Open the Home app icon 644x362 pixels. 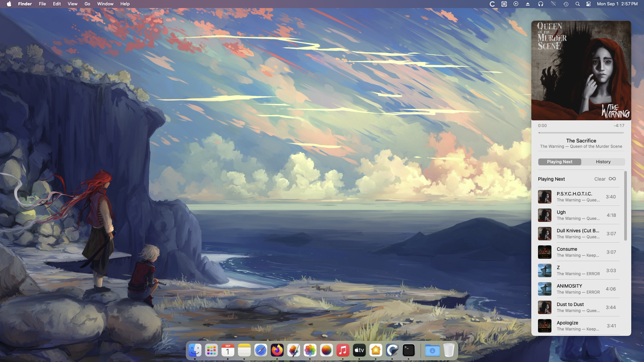point(376,351)
